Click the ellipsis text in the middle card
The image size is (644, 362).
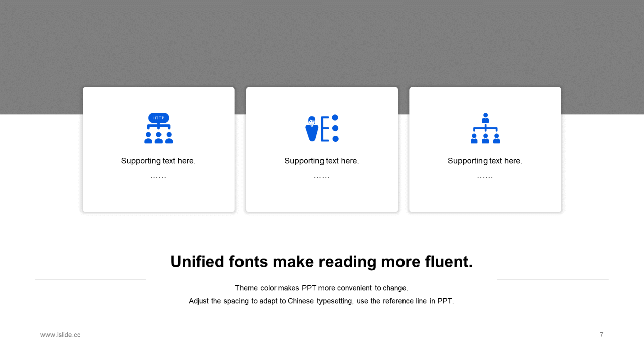point(322,177)
